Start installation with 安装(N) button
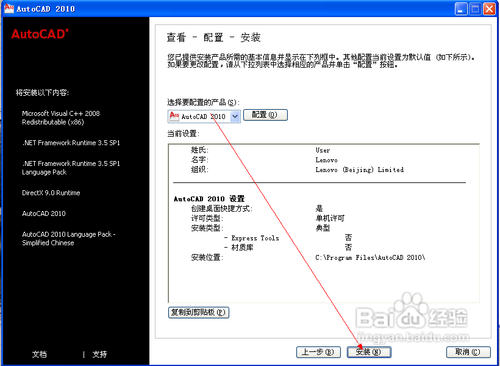 [369, 352]
